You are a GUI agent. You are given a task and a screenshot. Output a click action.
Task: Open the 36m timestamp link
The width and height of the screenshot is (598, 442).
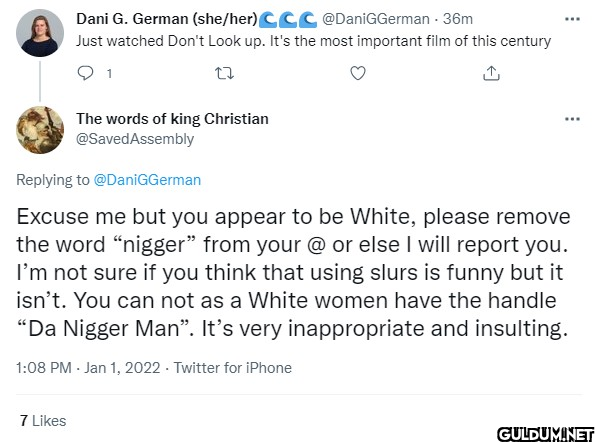click(x=458, y=19)
